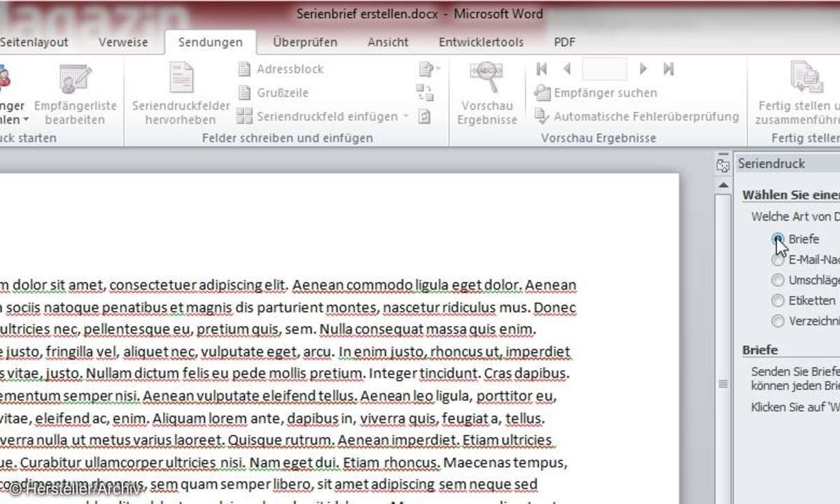
Task: Click Seriendruckfelder hervorheben in the ribbon
Action: coord(181,94)
